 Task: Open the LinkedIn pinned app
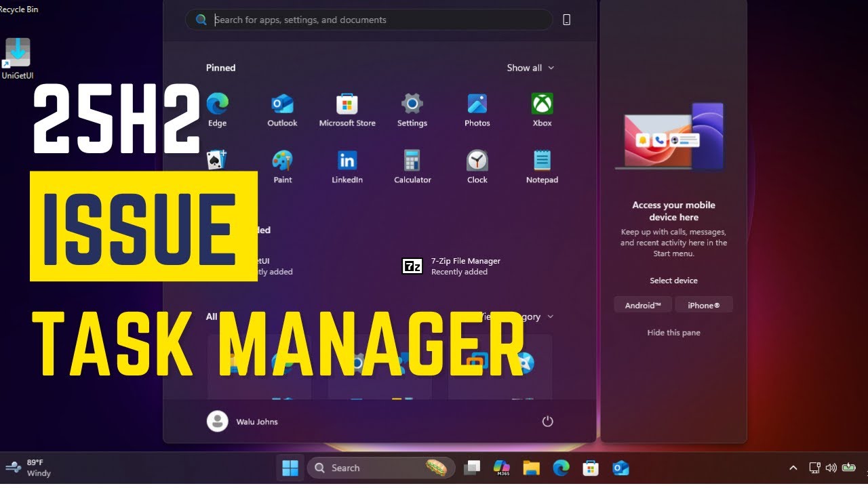point(347,167)
